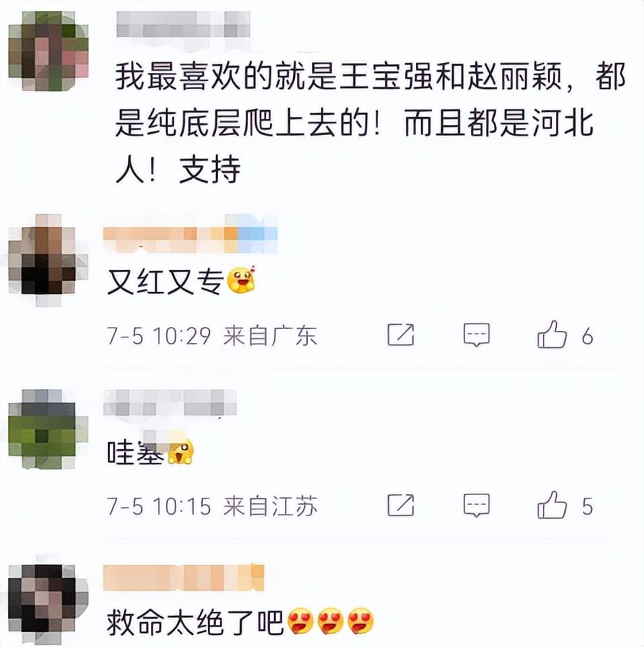Like the comment from 广东
The width and height of the screenshot is (644, 647).
(x=552, y=334)
